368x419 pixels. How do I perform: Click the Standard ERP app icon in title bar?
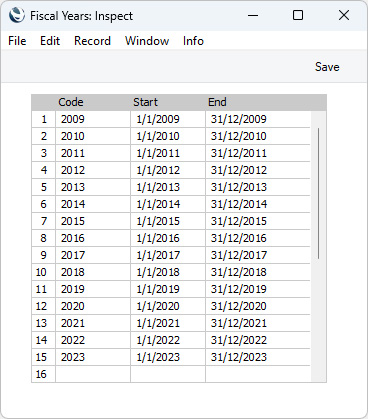(x=16, y=16)
